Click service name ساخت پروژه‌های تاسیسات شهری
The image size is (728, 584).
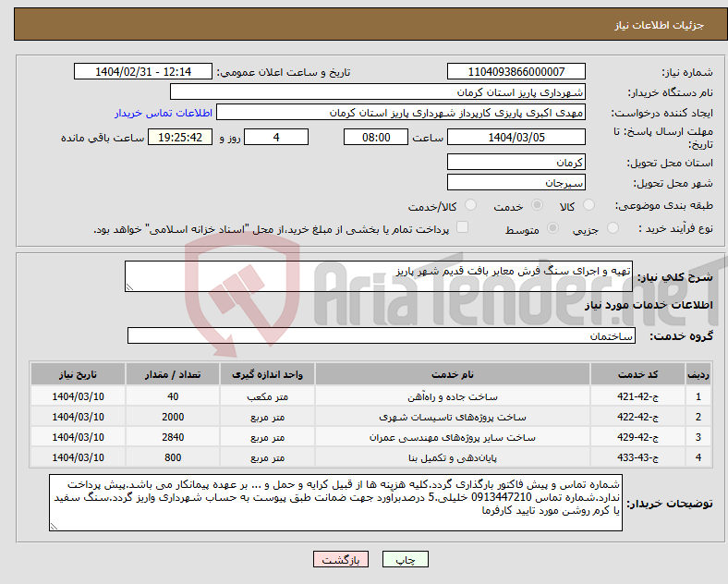[453, 418]
